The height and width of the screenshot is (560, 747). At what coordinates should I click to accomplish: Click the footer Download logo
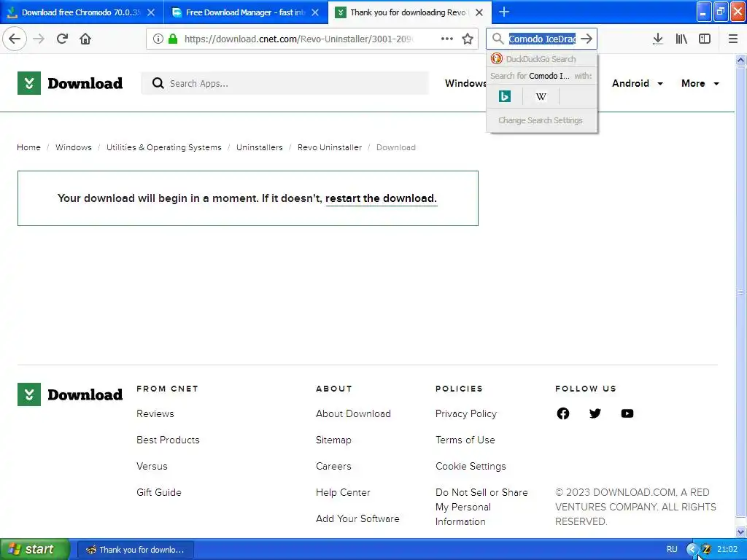coord(70,394)
